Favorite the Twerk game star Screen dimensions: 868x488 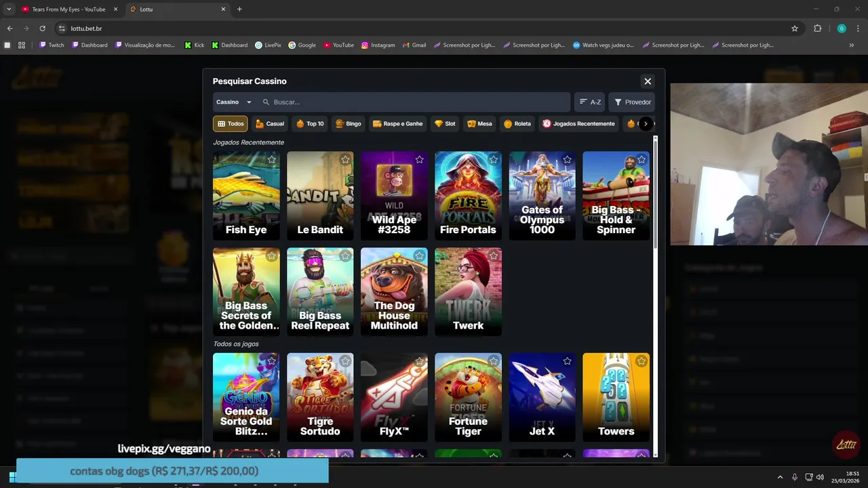pyautogui.click(x=494, y=256)
